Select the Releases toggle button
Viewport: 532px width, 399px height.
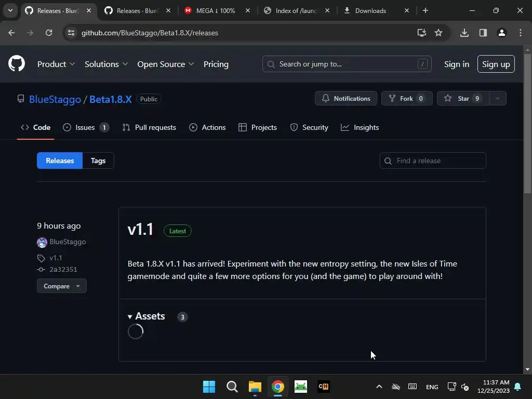click(x=60, y=161)
